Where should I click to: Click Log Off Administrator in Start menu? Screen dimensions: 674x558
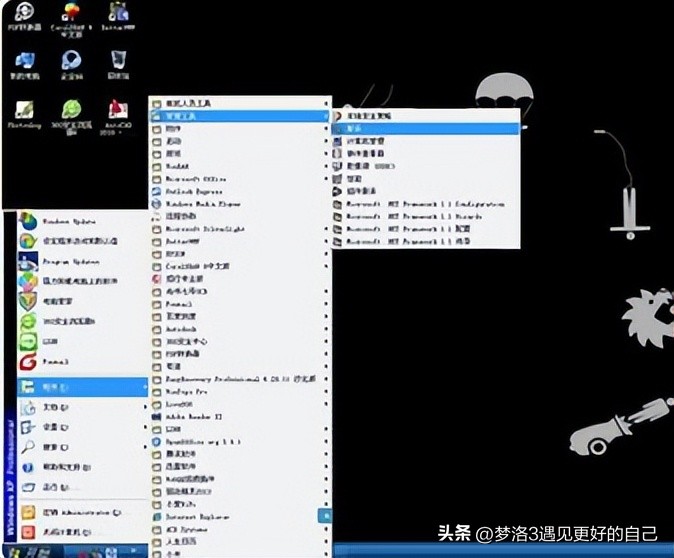[82, 512]
